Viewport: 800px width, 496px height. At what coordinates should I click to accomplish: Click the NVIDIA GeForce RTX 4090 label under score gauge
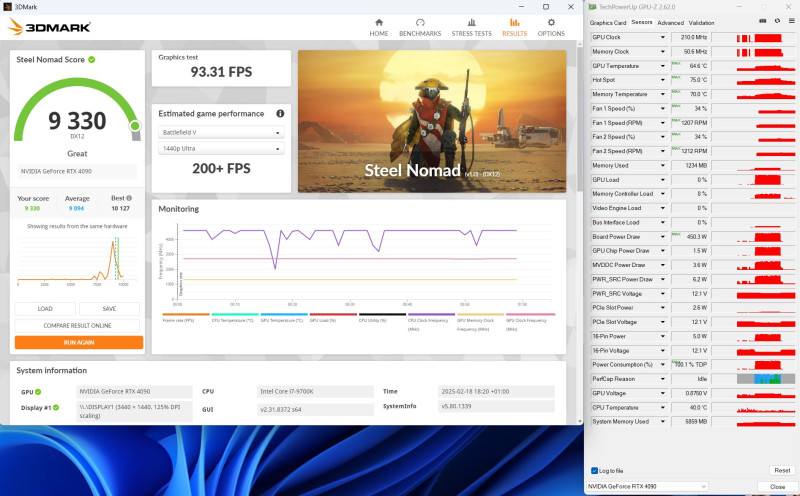click(x=77, y=171)
